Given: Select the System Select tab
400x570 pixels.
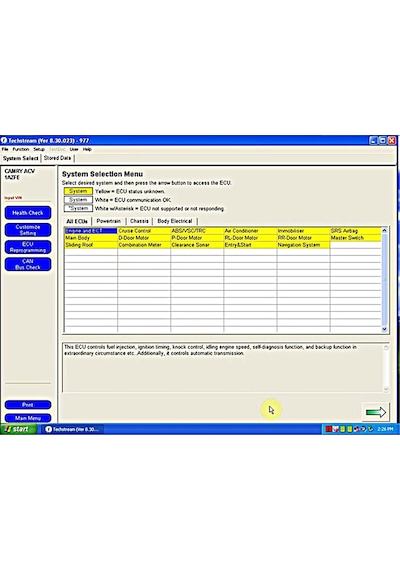Looking at the screenshot, I should pos(21,158).
